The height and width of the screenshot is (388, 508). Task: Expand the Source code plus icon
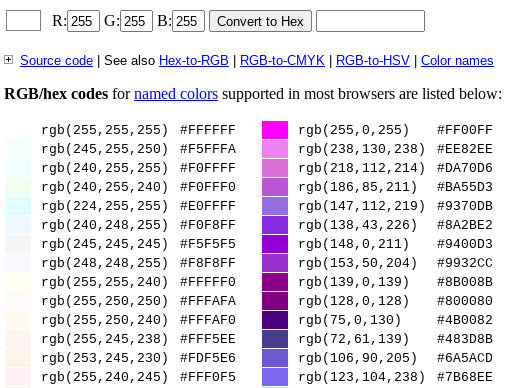(x=8, y=60)
